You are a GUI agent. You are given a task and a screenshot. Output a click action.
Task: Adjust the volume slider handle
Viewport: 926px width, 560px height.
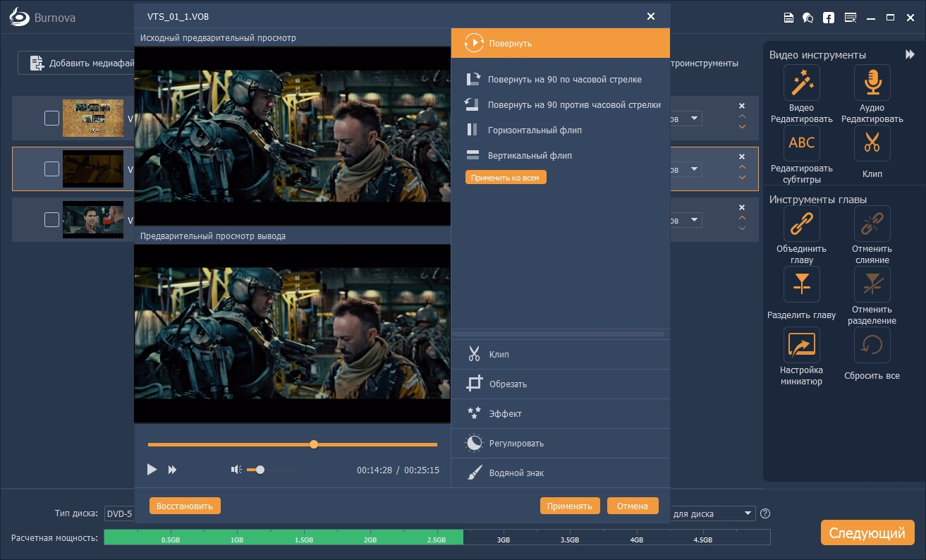point(260,470)
